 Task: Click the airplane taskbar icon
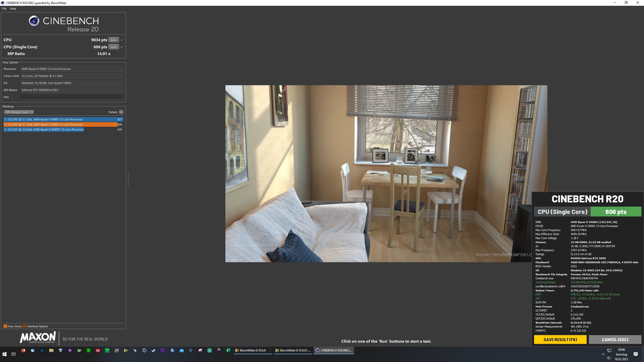(x=135, y=350)
